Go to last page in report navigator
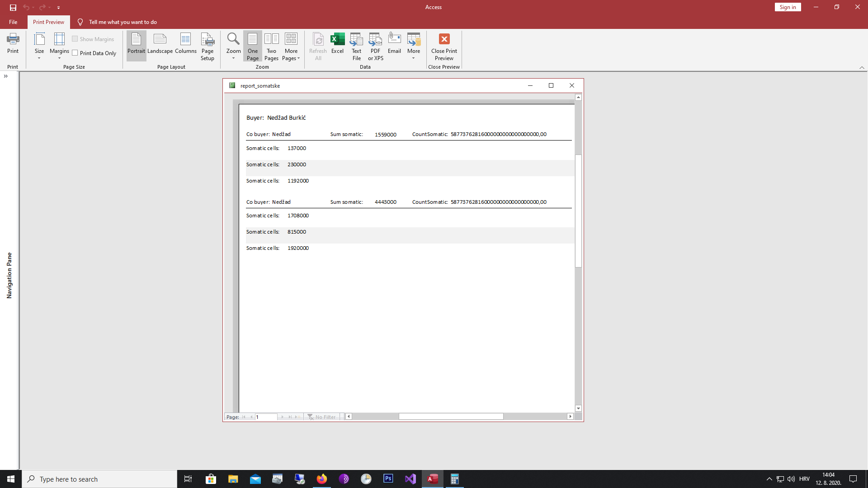868x488 pixels. tap(290, 417)
